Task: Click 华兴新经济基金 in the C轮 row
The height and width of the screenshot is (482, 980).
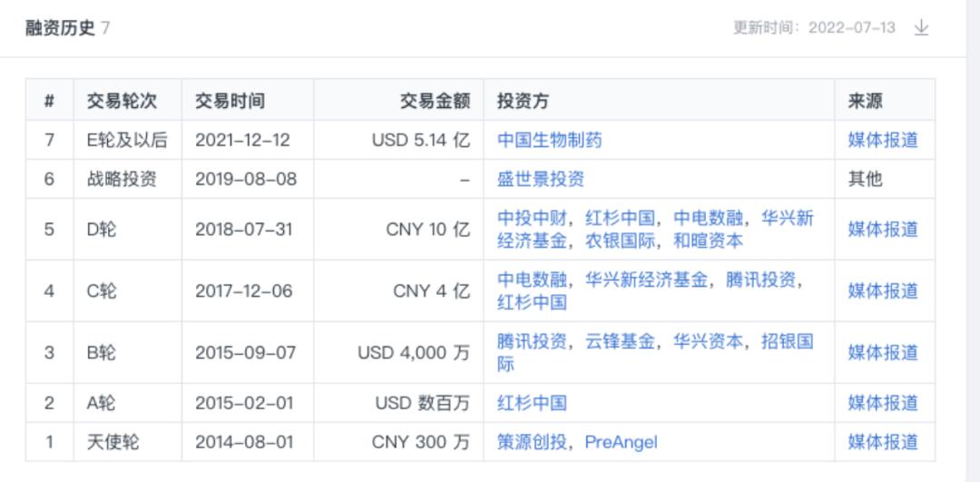Action: click(646, 280)
